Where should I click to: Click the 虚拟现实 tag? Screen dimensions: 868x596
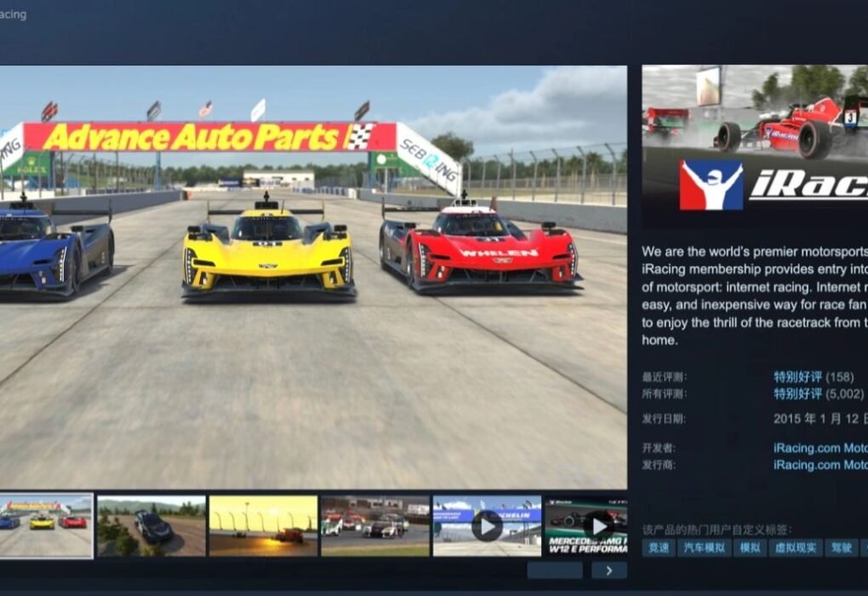point(796,547)
